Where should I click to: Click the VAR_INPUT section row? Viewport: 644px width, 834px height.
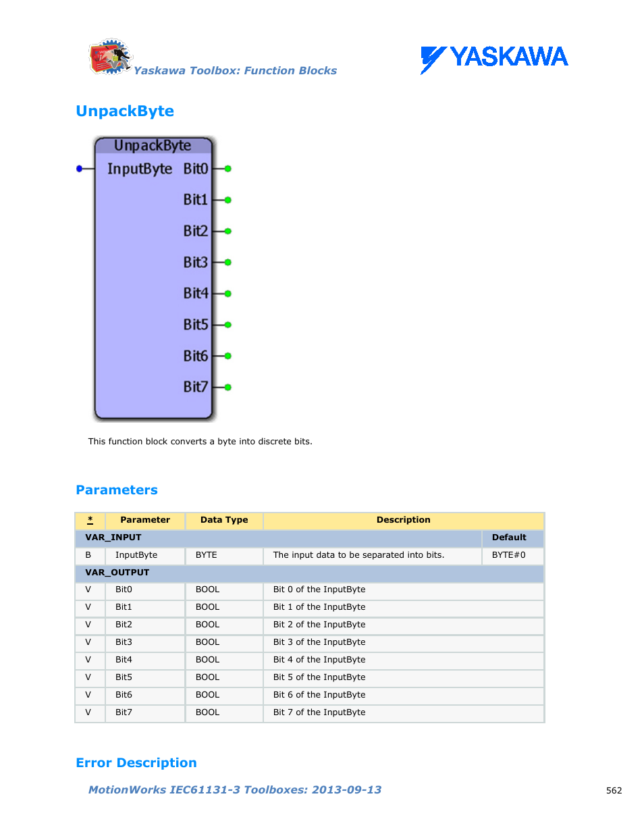click(x=278, y=538)
